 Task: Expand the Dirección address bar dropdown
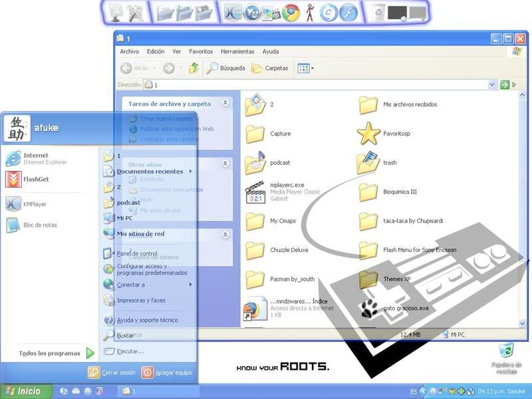(492, 84)
